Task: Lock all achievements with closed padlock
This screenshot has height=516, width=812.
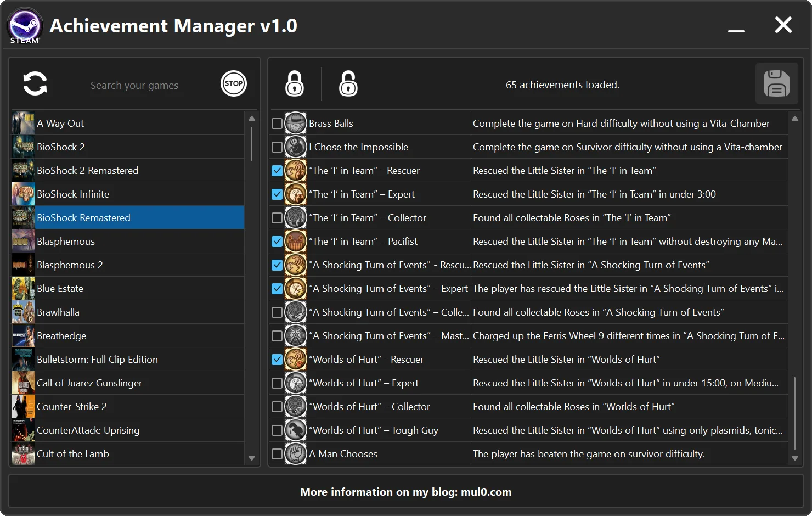Action: click(295, 83)
